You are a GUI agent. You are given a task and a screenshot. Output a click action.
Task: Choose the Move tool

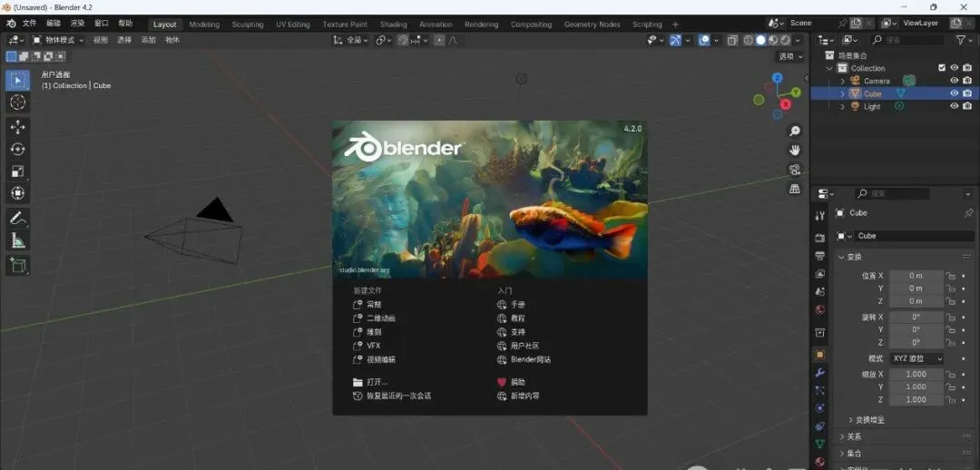coord(17,127)
